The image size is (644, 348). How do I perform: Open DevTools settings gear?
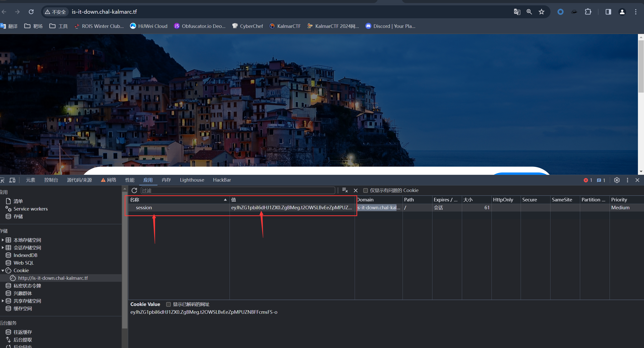(x=617, y=180)
